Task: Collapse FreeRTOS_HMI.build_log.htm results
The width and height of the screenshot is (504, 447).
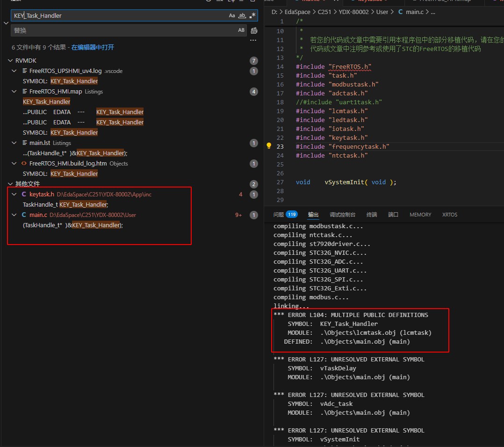Action: click(x=14, y=163)
